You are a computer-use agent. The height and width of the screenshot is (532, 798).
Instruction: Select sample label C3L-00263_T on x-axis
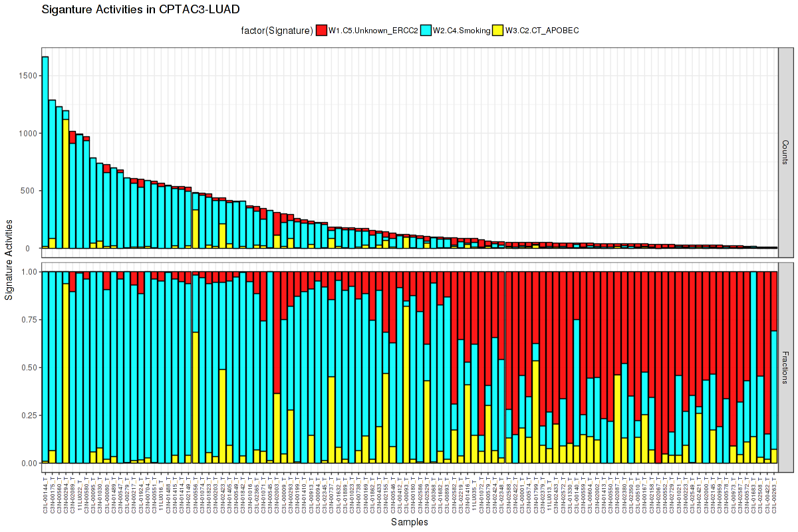click(774, 495)
